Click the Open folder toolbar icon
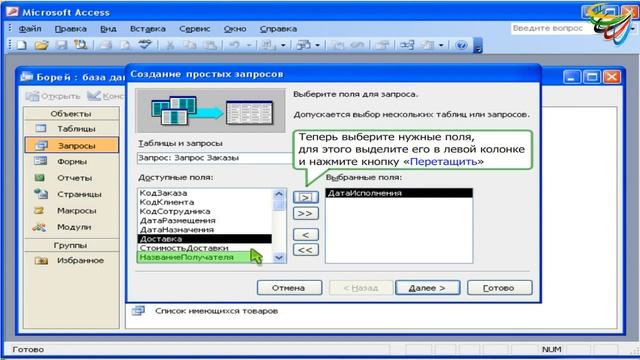The image size is (640, 360). [x=41, y=45]
